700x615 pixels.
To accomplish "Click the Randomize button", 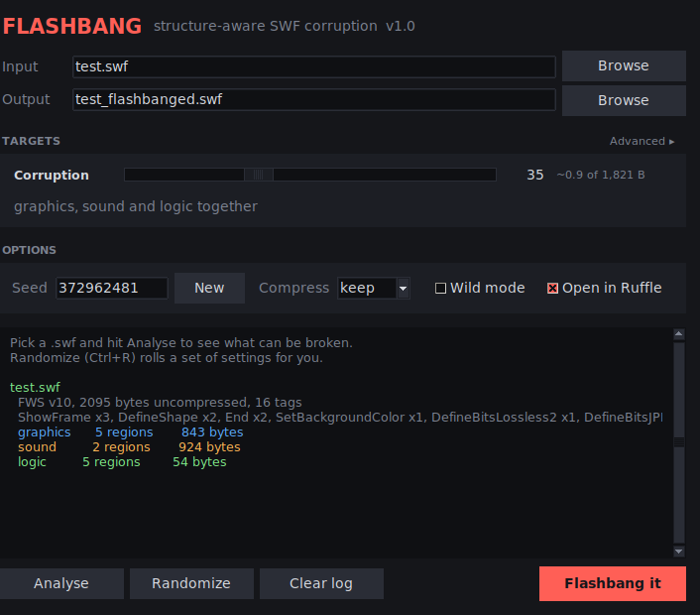I will 191,583.
